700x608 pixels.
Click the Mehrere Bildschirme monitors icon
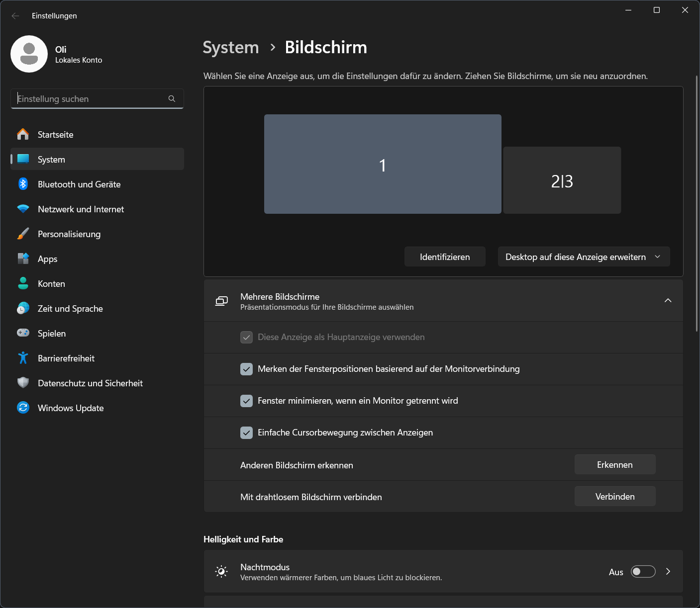[221, 301]
